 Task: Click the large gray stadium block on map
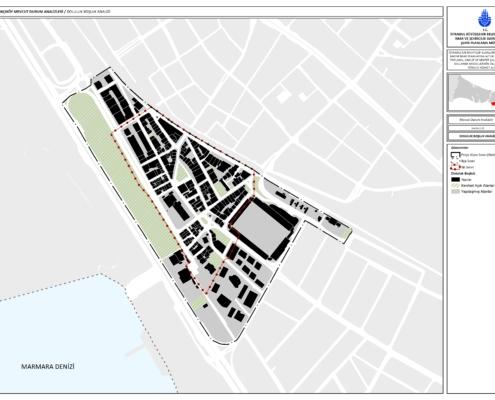coord(261,227)
